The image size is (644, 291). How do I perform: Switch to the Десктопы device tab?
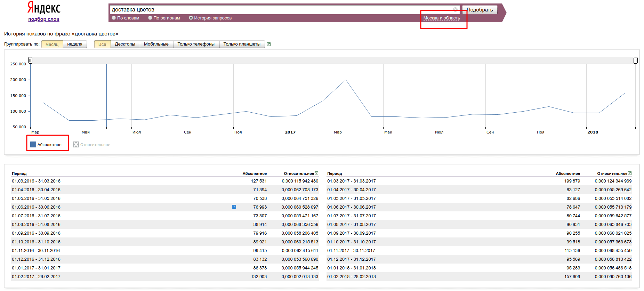pyautogui.click(x=125, y=44)
